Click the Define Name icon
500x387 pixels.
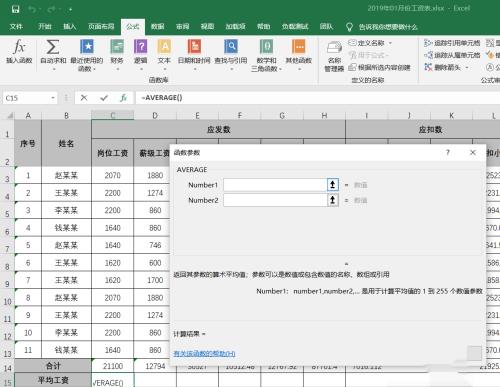pyautogui.click(x=352, y=43)
